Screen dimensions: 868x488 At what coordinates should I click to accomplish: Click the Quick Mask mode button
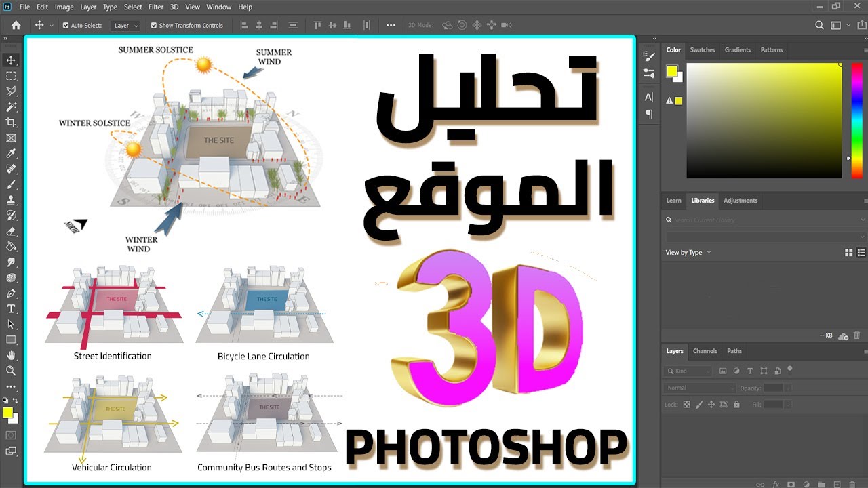(11, 434)
